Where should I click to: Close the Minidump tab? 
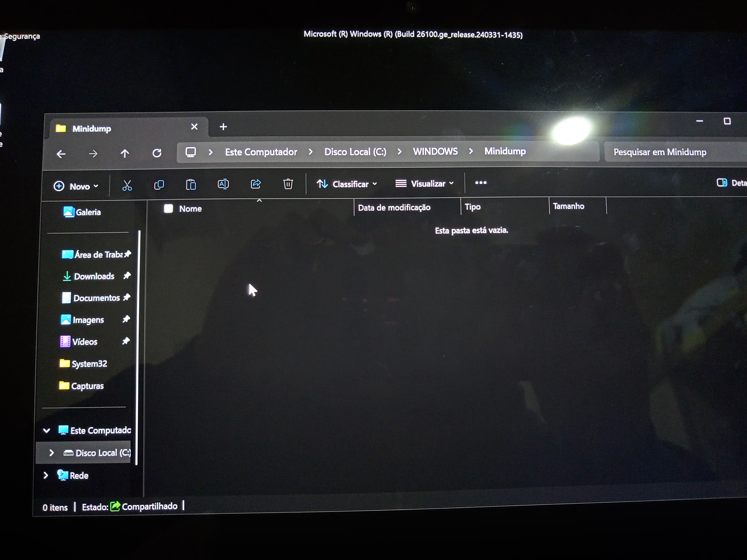(x=194, y=127)
